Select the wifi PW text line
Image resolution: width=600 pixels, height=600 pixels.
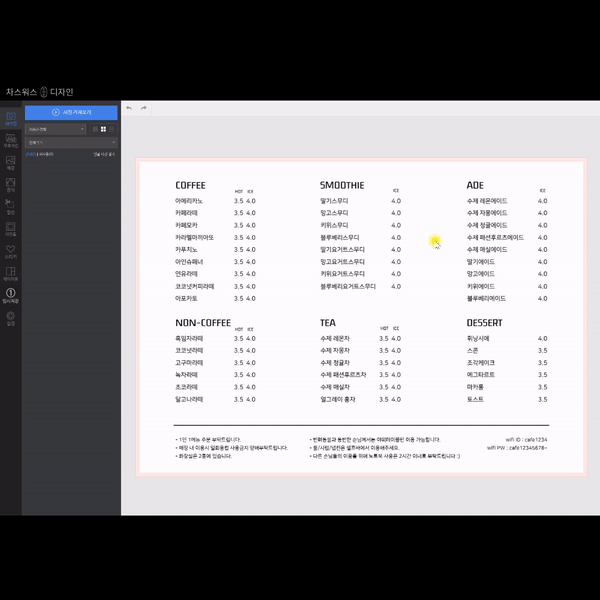517,448
